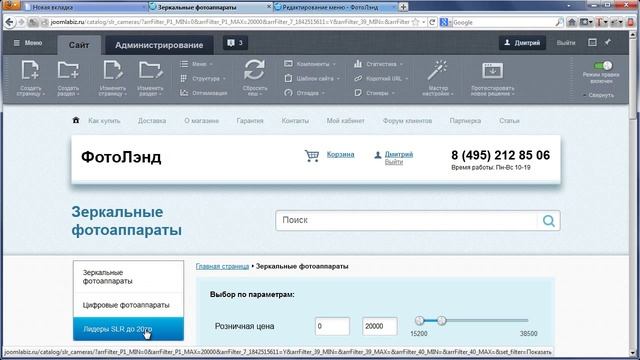This screenshot has height=360, width=640.
Task: Click the maximum price field with 20000
Action: coord(380,326)
